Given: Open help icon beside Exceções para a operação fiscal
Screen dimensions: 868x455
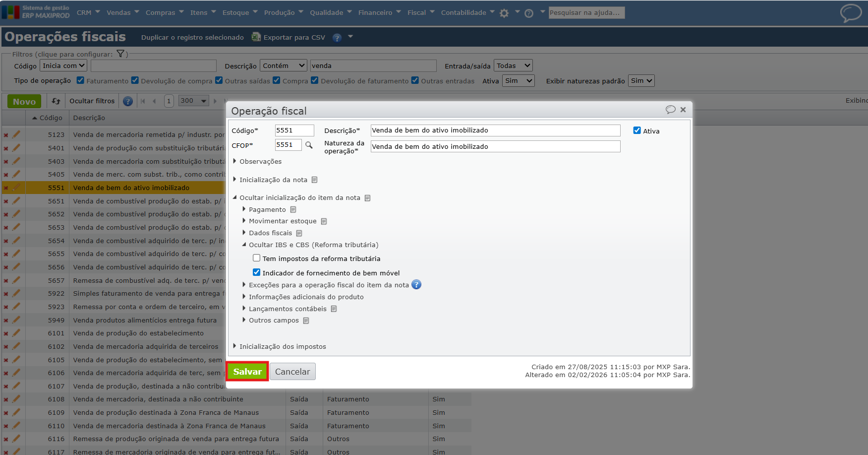Looking at the screenshot, I should point(416,285).
